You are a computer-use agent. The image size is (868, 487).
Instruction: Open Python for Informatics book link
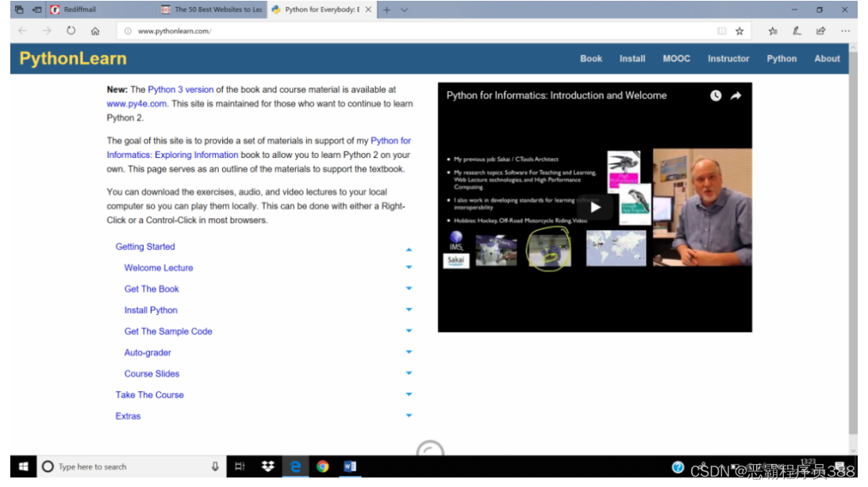259,148
